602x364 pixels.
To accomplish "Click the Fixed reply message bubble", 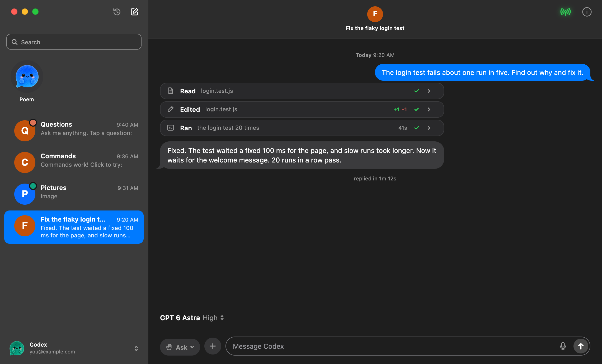I will pos(302,155).
